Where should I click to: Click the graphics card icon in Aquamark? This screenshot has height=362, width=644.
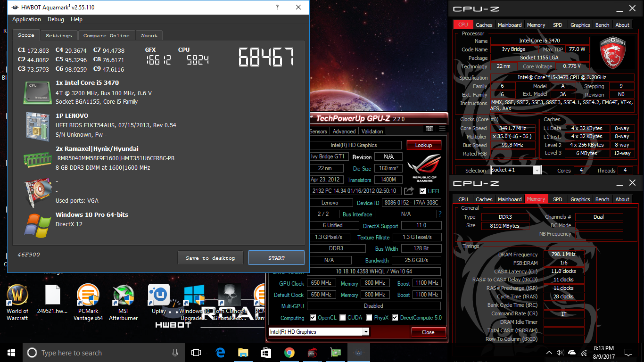pos(38,192)
